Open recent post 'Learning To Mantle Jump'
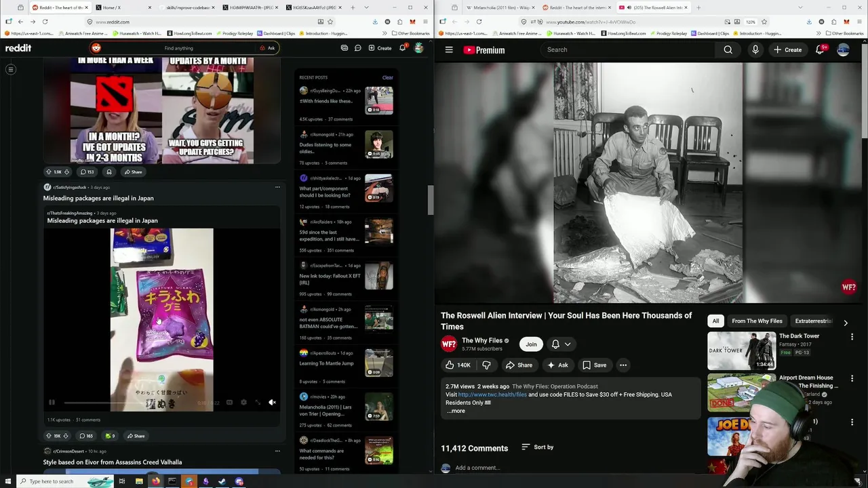This screenshot has height=488, width=868. tap(326, 363)
